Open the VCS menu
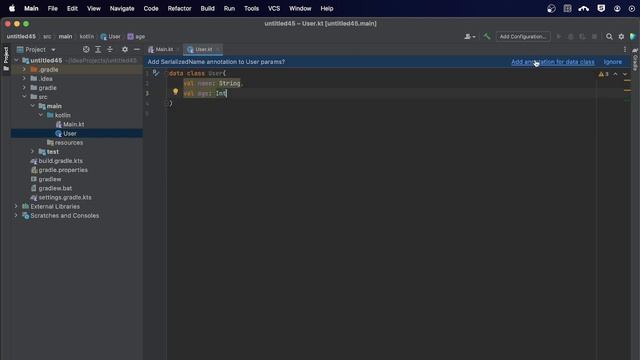 [274, 8]
